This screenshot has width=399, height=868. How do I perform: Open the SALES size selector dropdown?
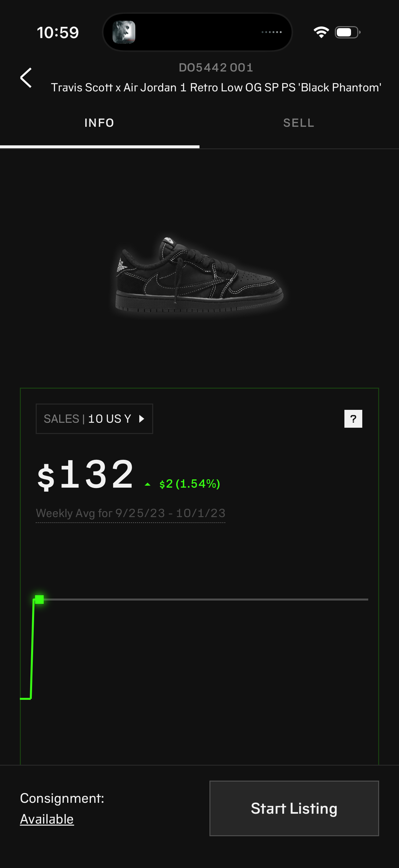(94, 418)
